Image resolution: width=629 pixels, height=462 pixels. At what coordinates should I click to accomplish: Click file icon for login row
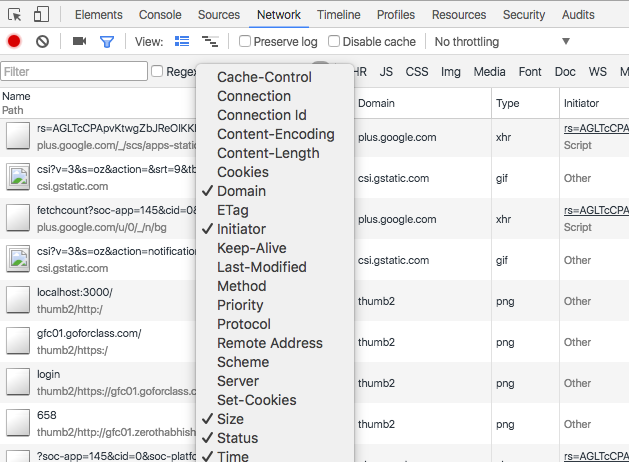(18, 382)
